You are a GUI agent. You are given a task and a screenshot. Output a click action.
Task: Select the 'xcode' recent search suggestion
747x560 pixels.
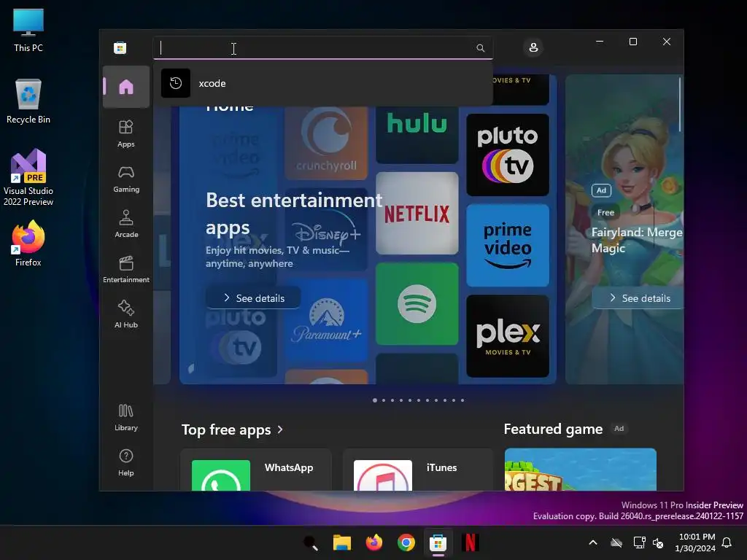coord(322,83)
